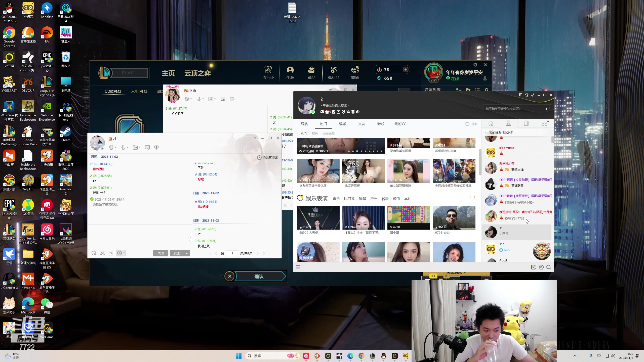Show next 娱乐表演 page with right arrow
The width and height of the screenshot is (644, 362).
point(474,197)
